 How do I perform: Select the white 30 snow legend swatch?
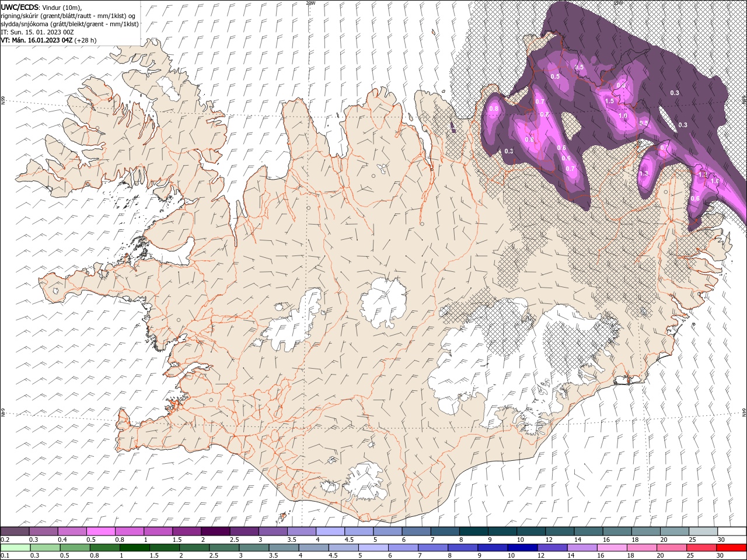731,531
